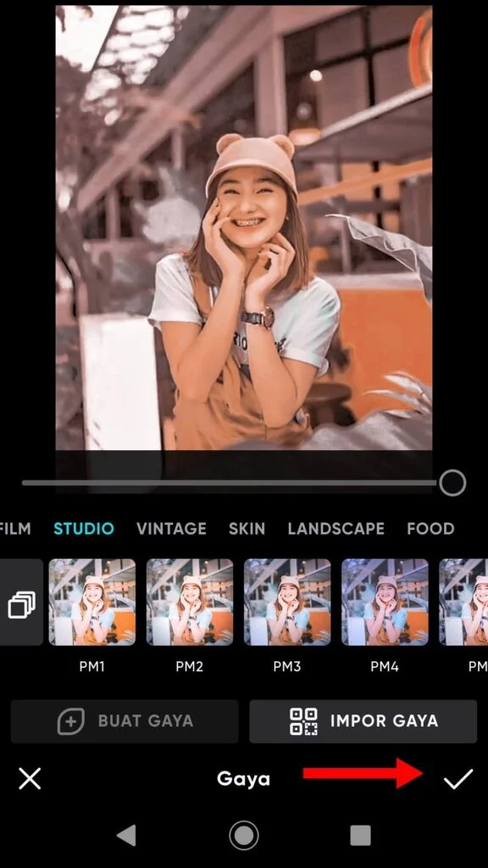Open the FOOD filter category

coord(430,529)
